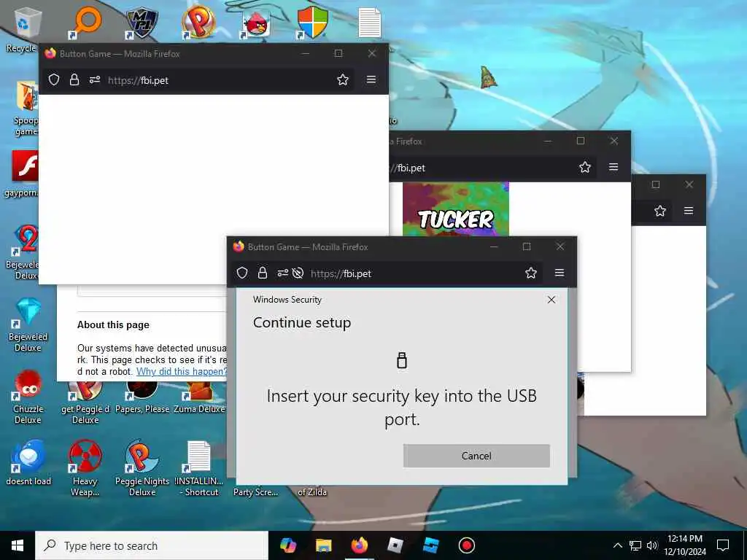747x560 pixels.
Task: Open 'Why did this happen?' link
Action: (x=182, y=371)
